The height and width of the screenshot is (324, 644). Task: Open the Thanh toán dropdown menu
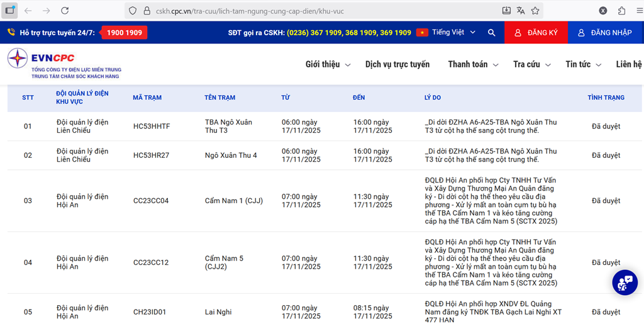(473, 64)
